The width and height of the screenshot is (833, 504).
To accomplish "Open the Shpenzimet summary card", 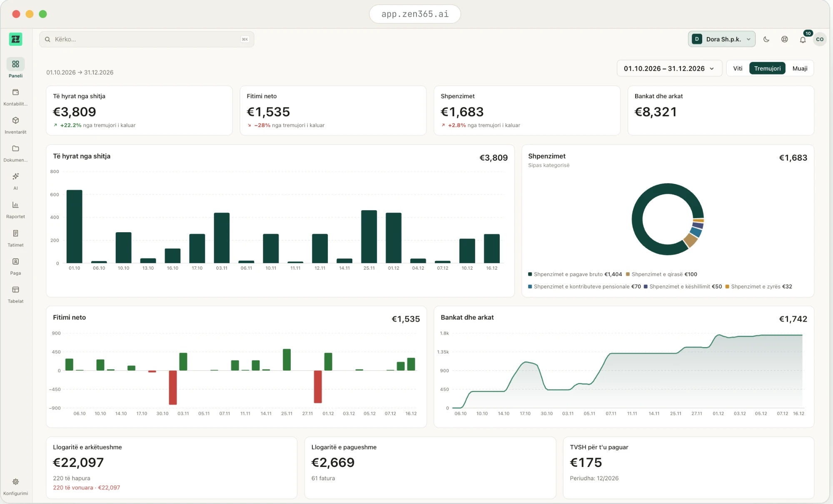I will [527, 110].
